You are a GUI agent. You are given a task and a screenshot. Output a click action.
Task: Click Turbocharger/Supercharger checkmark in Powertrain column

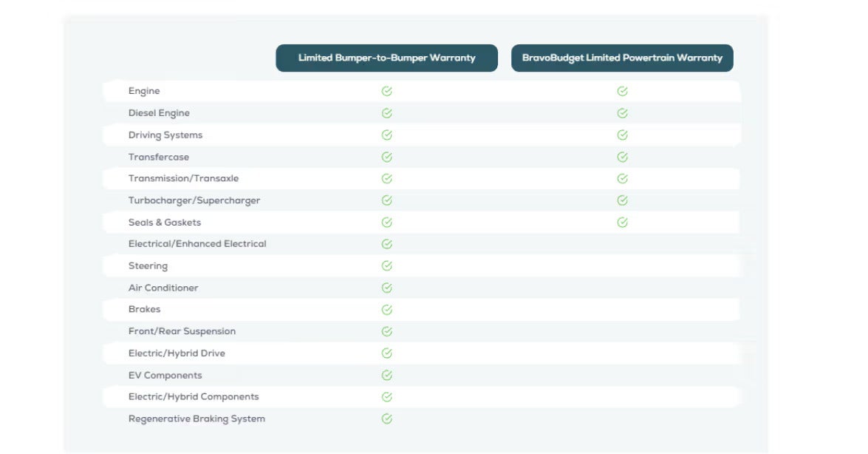622,200
